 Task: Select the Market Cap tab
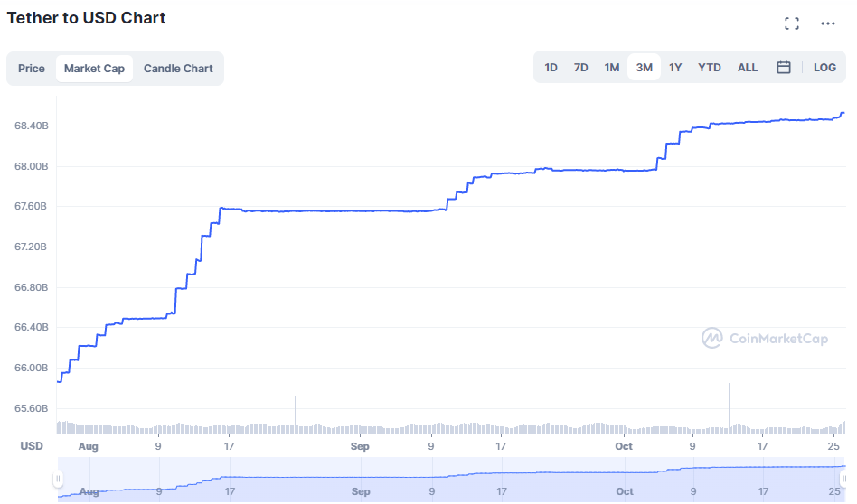94,69
